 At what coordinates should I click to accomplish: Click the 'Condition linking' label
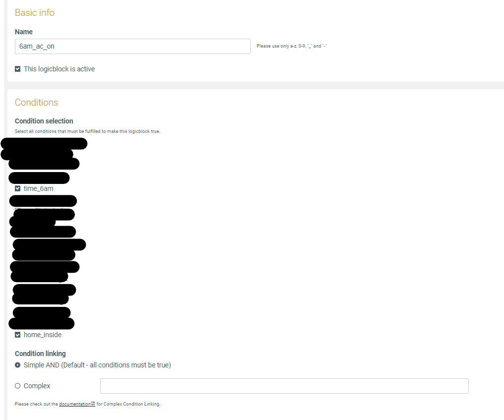[40, 354]
